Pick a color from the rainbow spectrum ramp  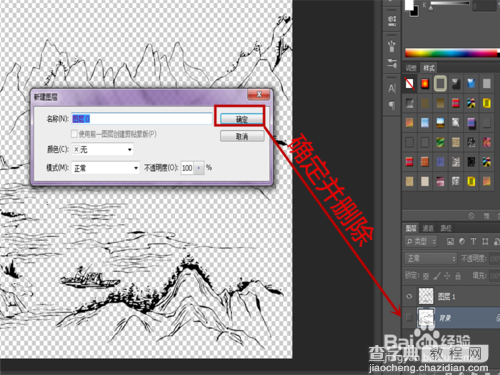tap(451, 53)
